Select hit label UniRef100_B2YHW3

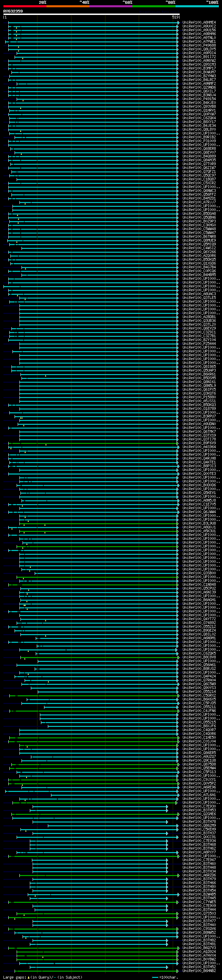199,76
